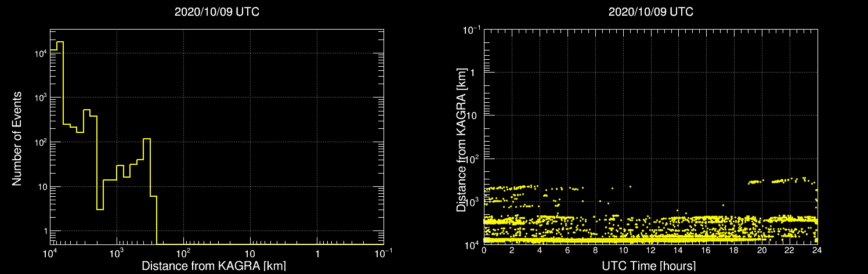Select the "20" tick on UTC Time axis
Viewport: 868px width, 274px height.
pyautogui.click(x=762, y=250)
